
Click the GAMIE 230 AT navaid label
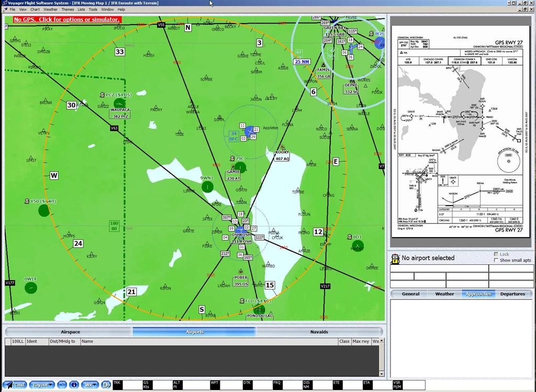click(233, 175)
